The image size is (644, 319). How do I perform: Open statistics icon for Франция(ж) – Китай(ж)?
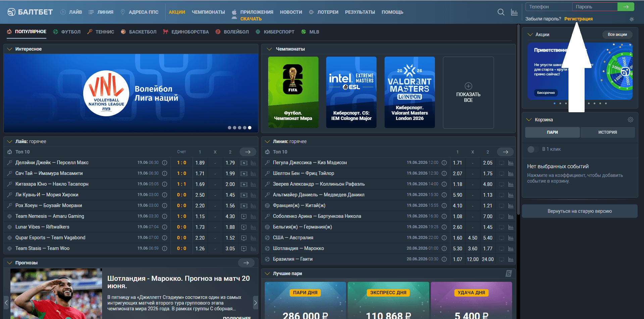tap(511, 206)
